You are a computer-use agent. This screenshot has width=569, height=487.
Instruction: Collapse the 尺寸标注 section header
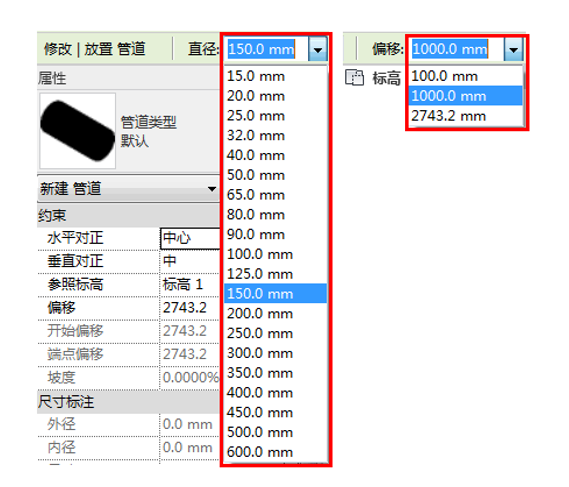tap(128, 402)
